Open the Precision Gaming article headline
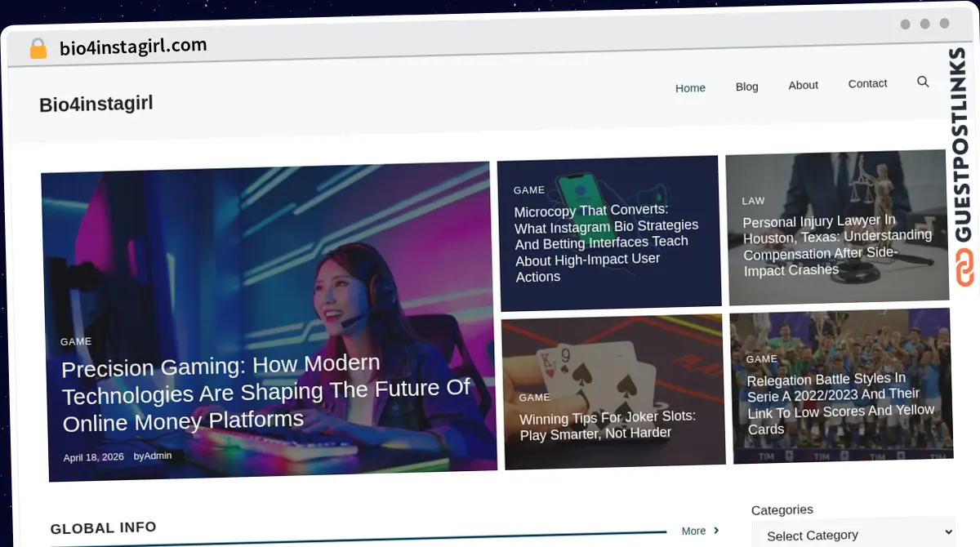980x547 pixels. 265,394
